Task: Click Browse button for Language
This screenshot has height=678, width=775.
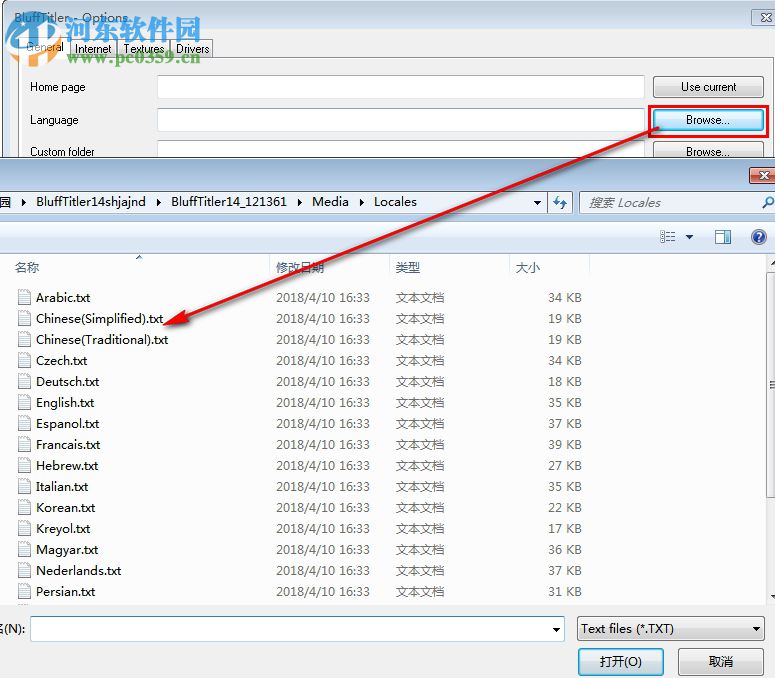Action: pyautogui.click(x=708, y=120)
